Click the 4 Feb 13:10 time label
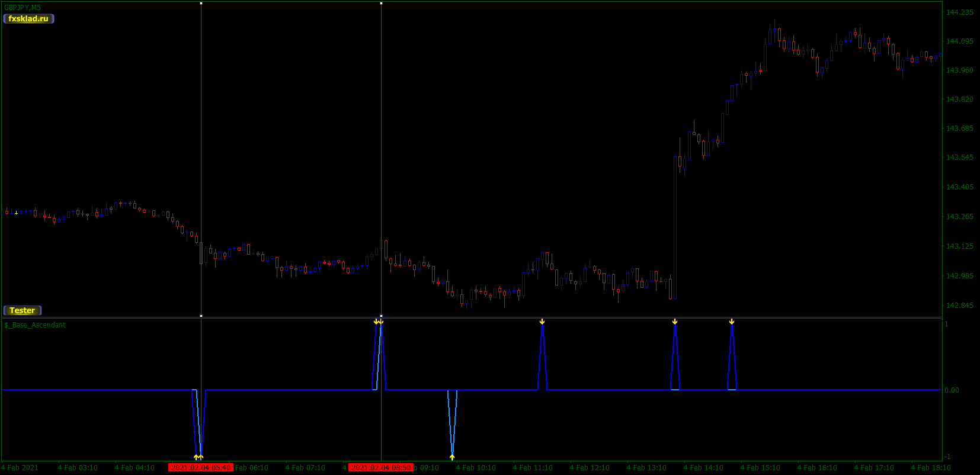 point(646,468)
